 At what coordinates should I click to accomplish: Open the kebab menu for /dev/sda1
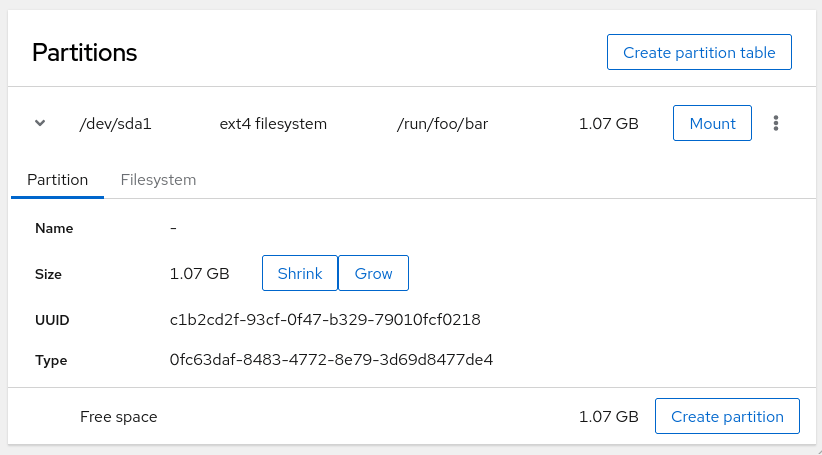pyautogui.click(x=776, y=124)
